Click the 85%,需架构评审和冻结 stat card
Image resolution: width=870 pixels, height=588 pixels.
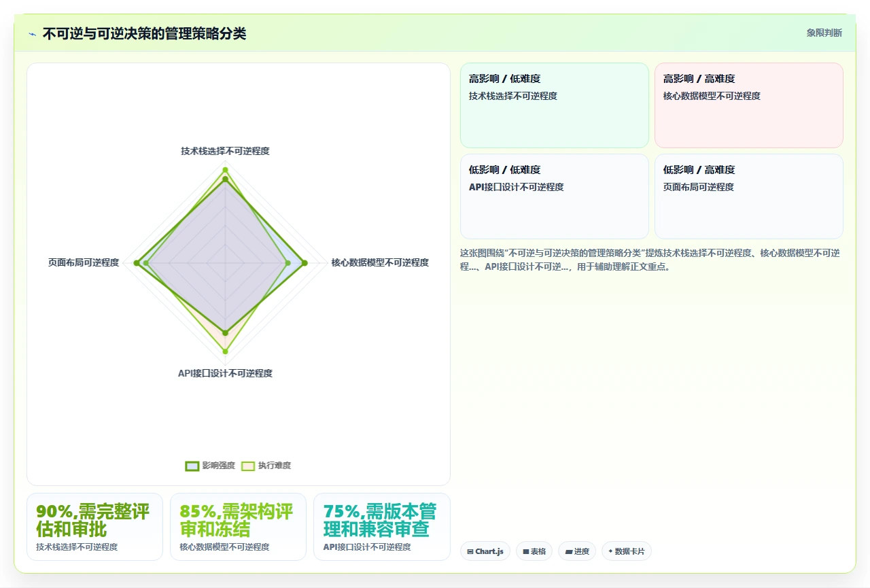click(238, 527)
